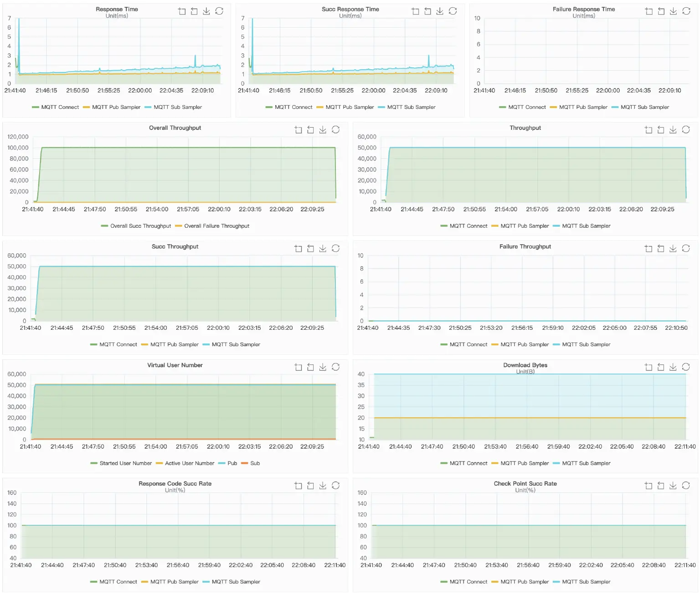Viewport: 700px width, 594px height.
Task: Save the Throughput chart as an image
Action: (x=673, y=130)
